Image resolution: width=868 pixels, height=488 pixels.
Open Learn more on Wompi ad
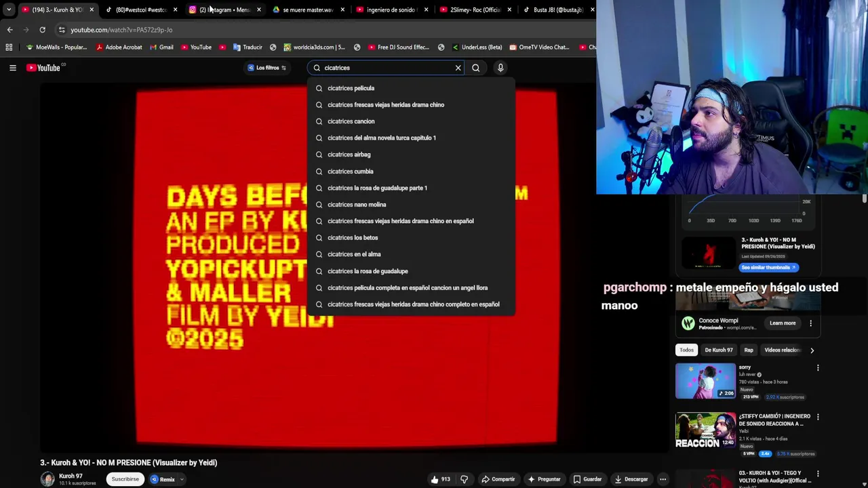pyautogui.click(x=783, y=323)
